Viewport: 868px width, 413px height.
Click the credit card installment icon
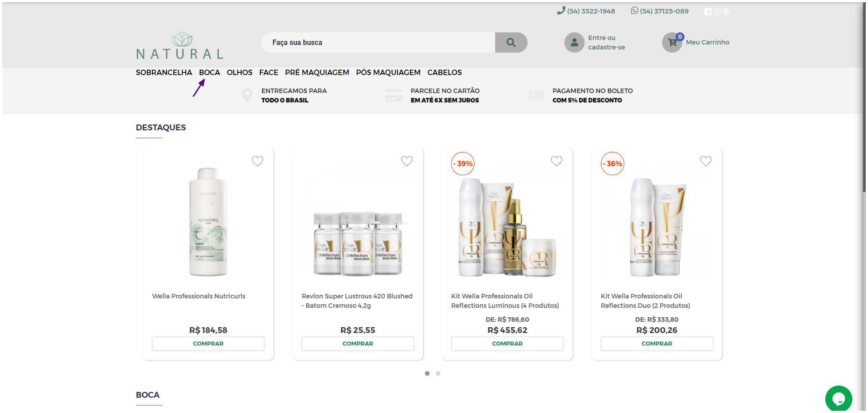394,95
